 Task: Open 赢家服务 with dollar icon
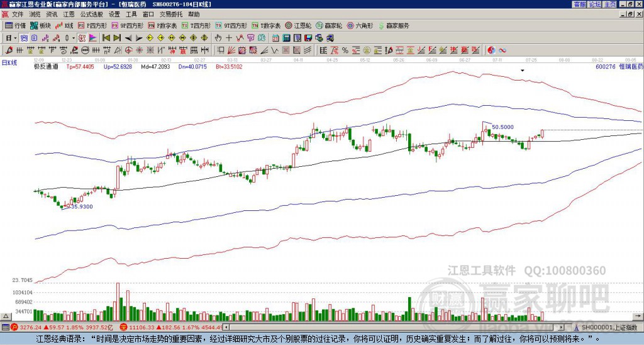tap(394, 25)
